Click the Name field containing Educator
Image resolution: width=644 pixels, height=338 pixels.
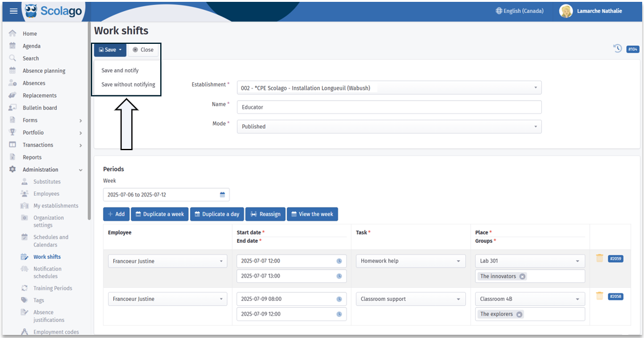389,107
